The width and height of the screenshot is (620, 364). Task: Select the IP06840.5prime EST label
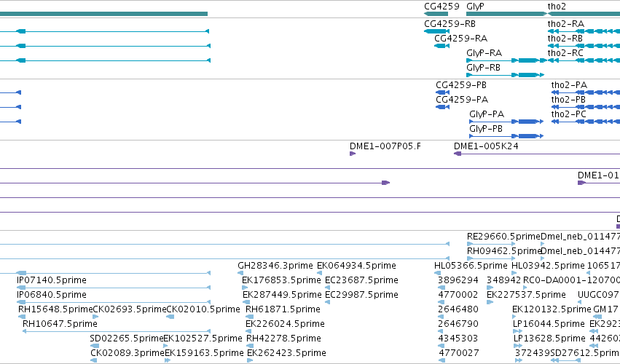(x=52, y=295)
